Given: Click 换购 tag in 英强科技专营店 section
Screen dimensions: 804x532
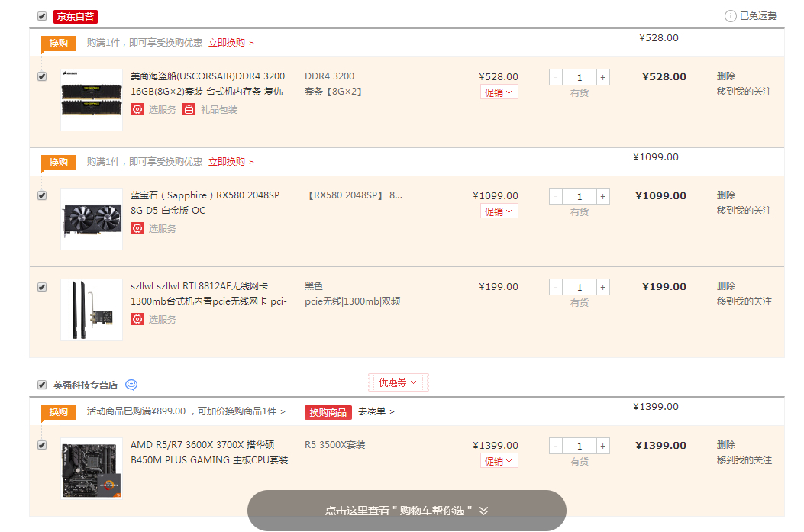Looking at the screenshot, I should coord(59,411).
